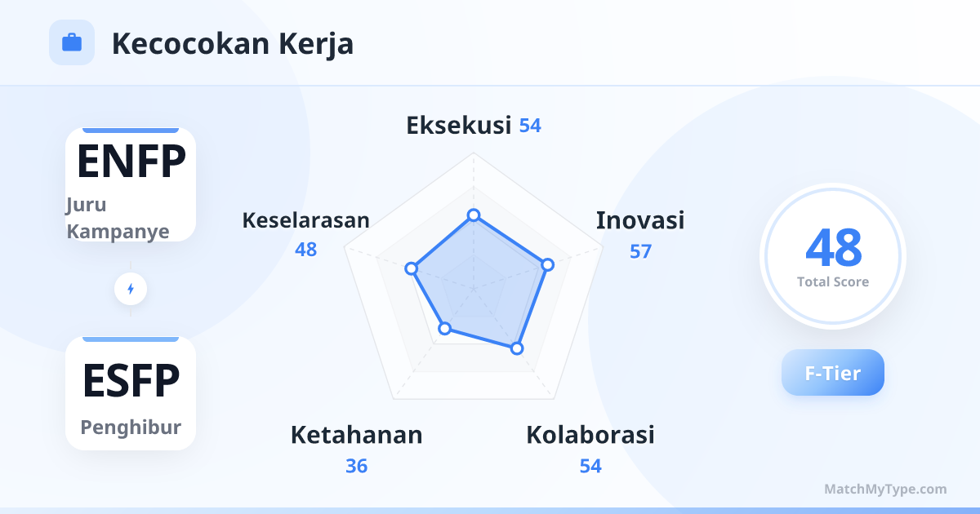This screenshot has height=514, width=980.
Task: Click the briefcase icon in header
Action: pos(72,42)
